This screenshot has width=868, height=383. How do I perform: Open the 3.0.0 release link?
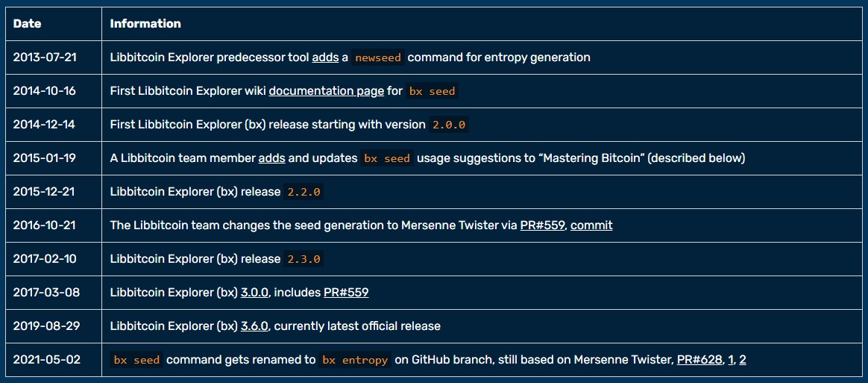click(254, 293)
